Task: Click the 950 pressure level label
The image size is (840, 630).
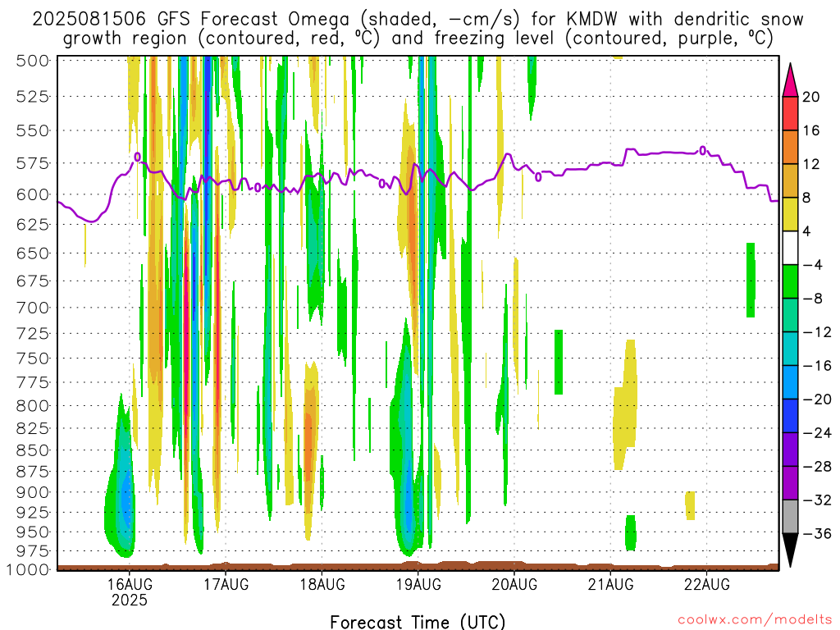Action: tap(32, 532)
